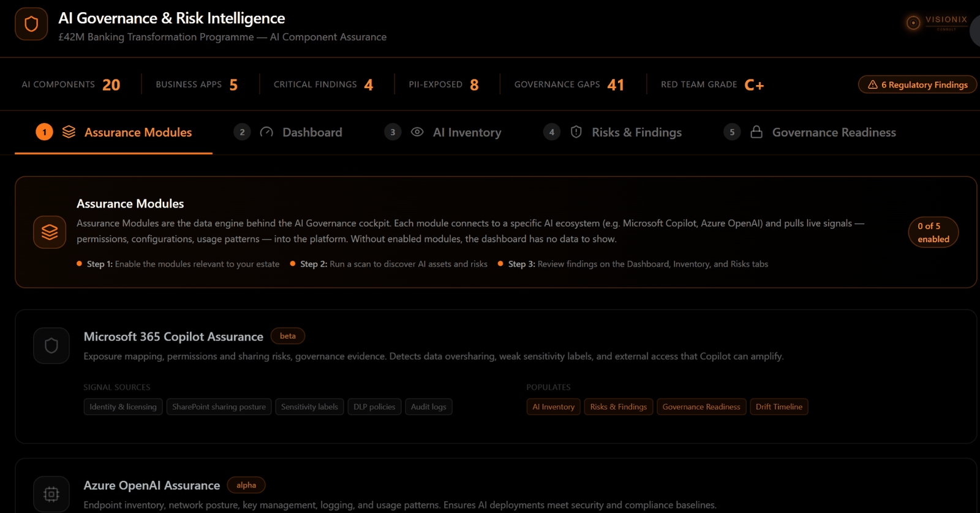The image size is (980, 513).
Task: Click the stacked layers icon in Assurance Modules tab
Action: [69, 132]
